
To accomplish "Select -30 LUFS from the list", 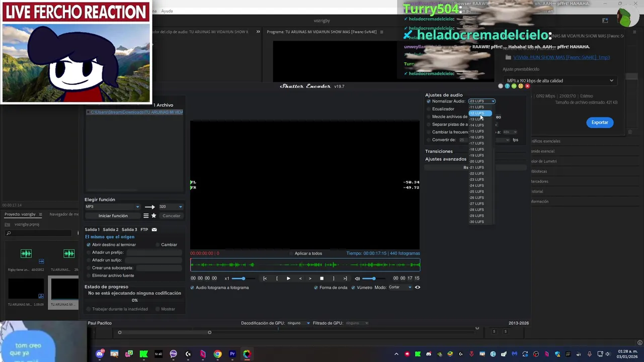I will coord(476,222).
